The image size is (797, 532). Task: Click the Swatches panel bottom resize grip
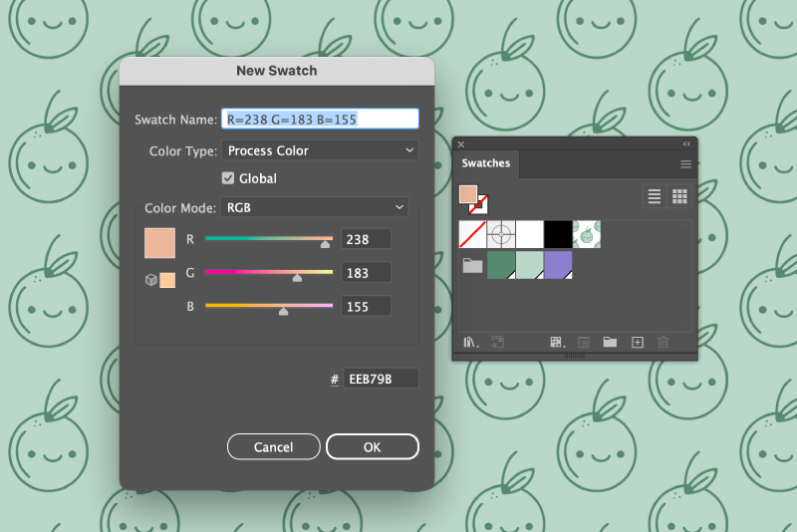click(x=575, y=357)
